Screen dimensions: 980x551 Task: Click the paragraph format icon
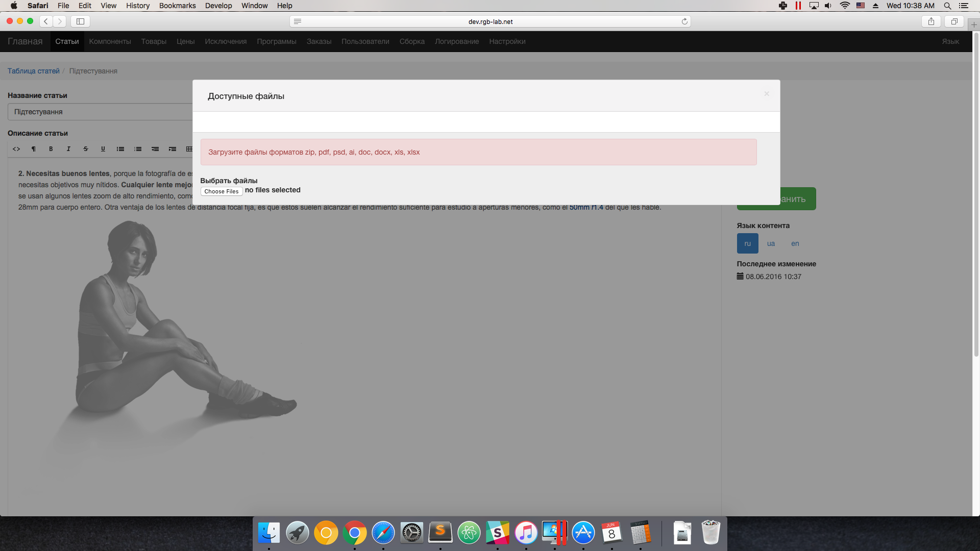tap(34, 149)
